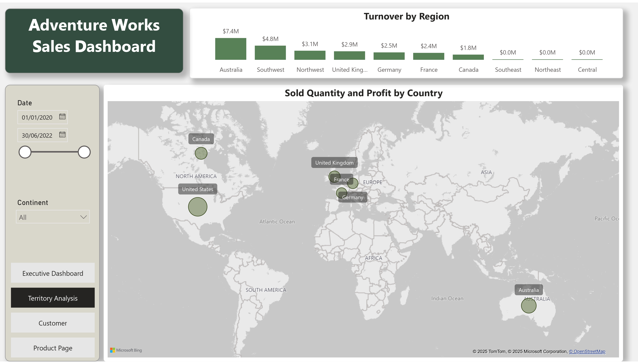Select the United States map bubble

point(198,207)
